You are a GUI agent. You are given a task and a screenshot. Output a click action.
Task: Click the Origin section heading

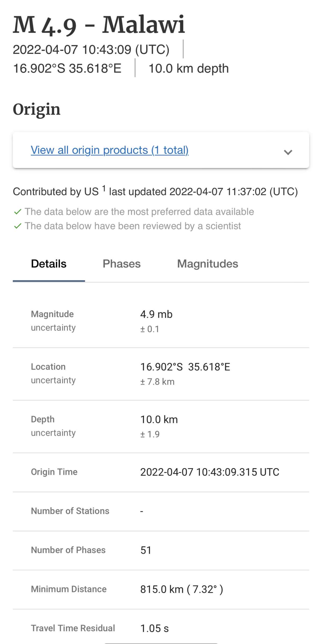tap(36, 109)
